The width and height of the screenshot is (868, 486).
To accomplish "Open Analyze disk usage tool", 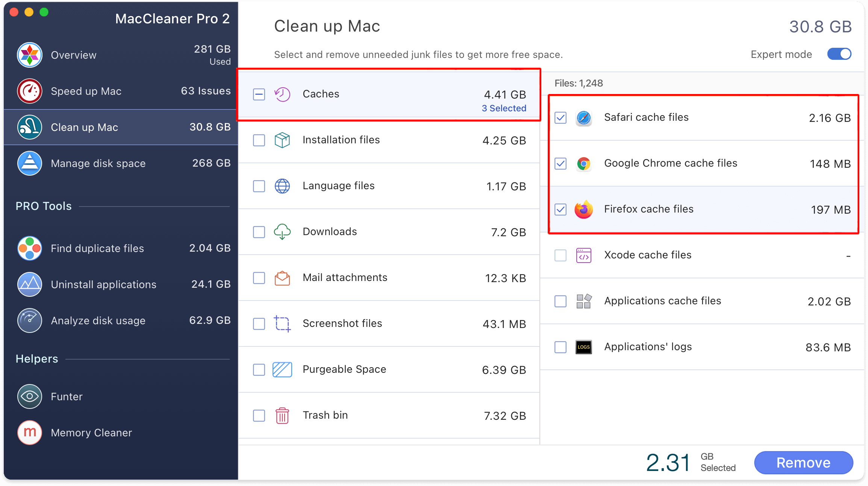I will 121,320.
